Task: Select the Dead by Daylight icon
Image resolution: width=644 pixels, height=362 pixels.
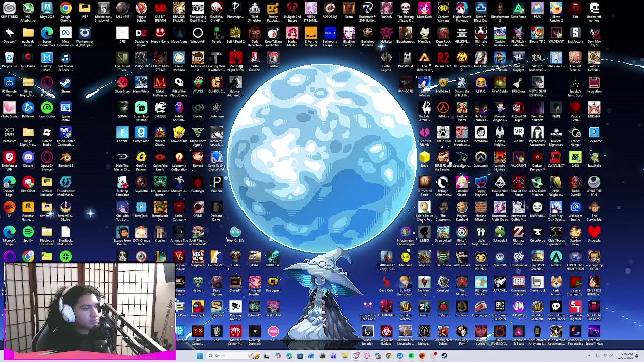Action: [519, 60]
